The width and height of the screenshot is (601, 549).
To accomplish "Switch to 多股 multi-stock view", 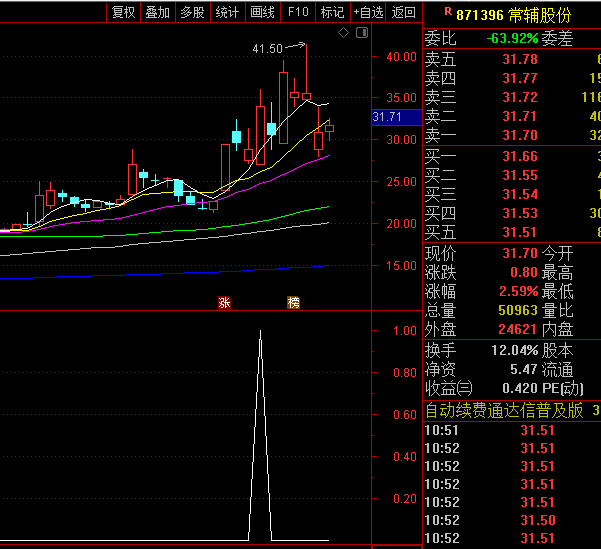I will click(192, 12).
